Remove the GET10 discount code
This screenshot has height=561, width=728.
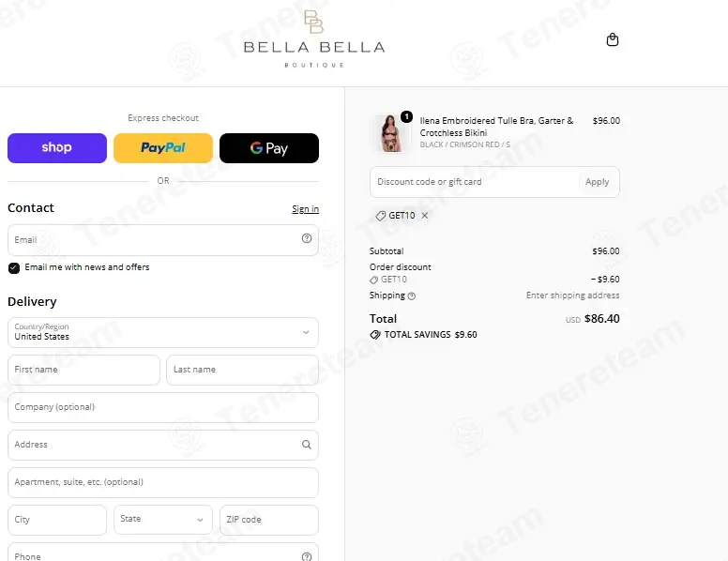click(x=424, y=216)
